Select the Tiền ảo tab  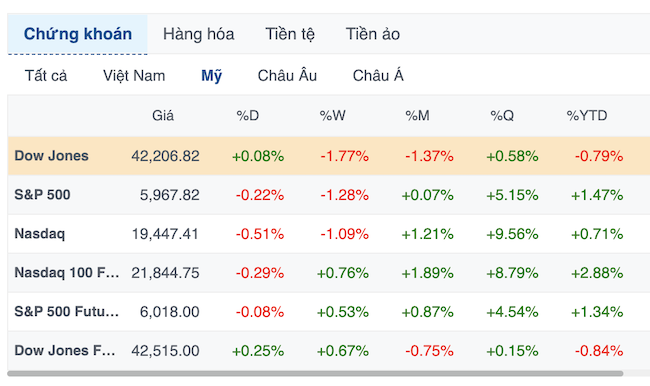[x=373, y=34]
